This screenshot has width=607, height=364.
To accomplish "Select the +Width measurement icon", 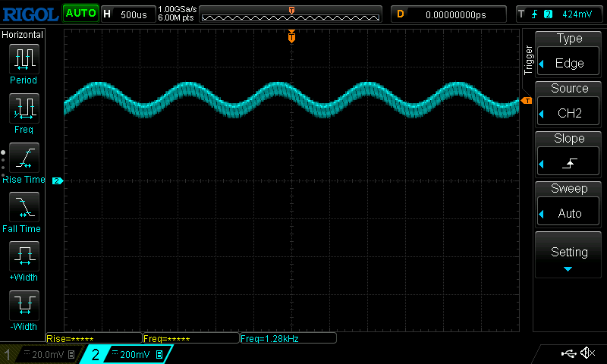I will point(23,257).
